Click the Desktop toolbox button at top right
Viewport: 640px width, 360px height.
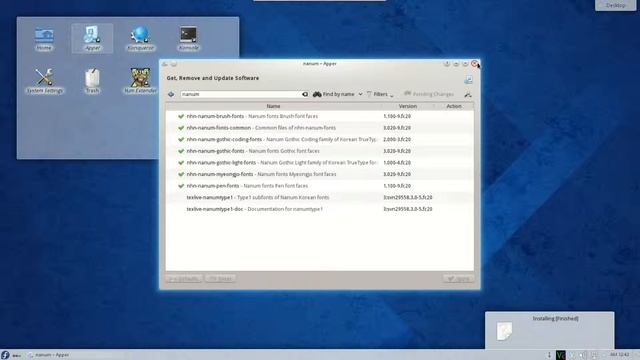(x=615, y=5)
